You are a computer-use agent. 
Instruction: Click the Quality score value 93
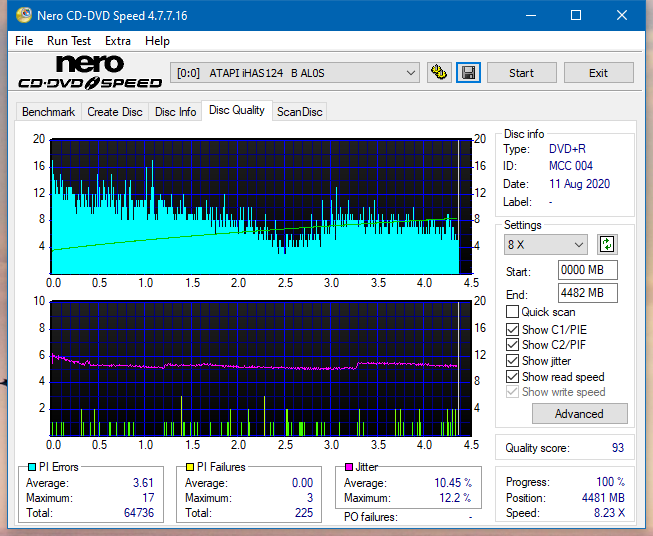618,448
